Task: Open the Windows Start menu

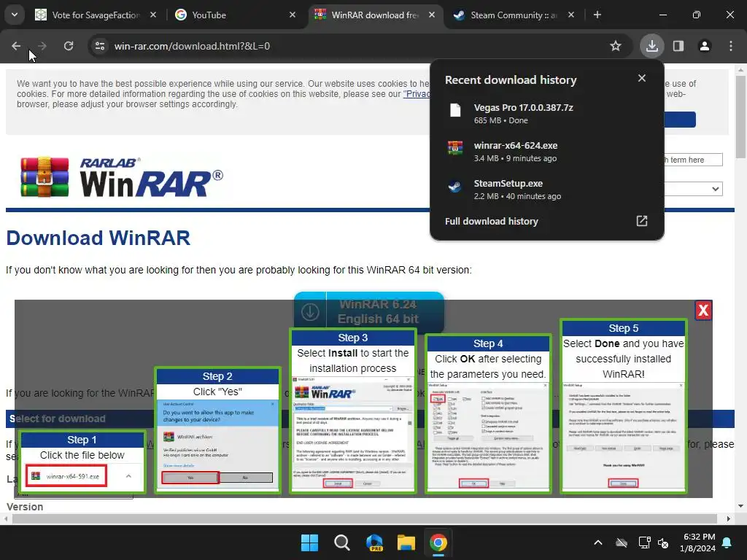Action: click(x=309, y=542)
